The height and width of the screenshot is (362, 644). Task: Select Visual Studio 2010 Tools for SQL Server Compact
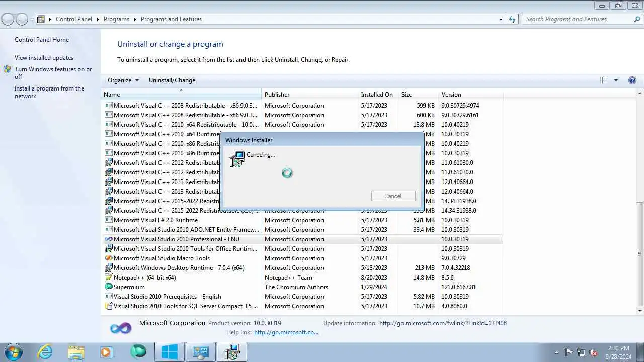tap(302, 306)
